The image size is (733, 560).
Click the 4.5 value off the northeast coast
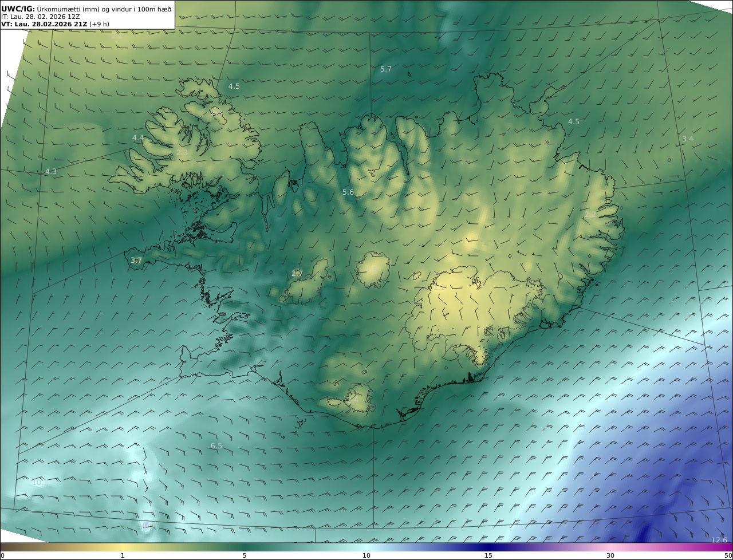pos(574,121)
